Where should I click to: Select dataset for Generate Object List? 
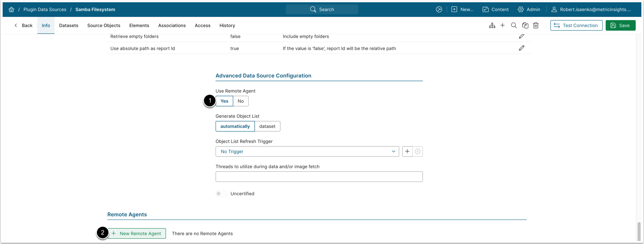coord(267,126)
